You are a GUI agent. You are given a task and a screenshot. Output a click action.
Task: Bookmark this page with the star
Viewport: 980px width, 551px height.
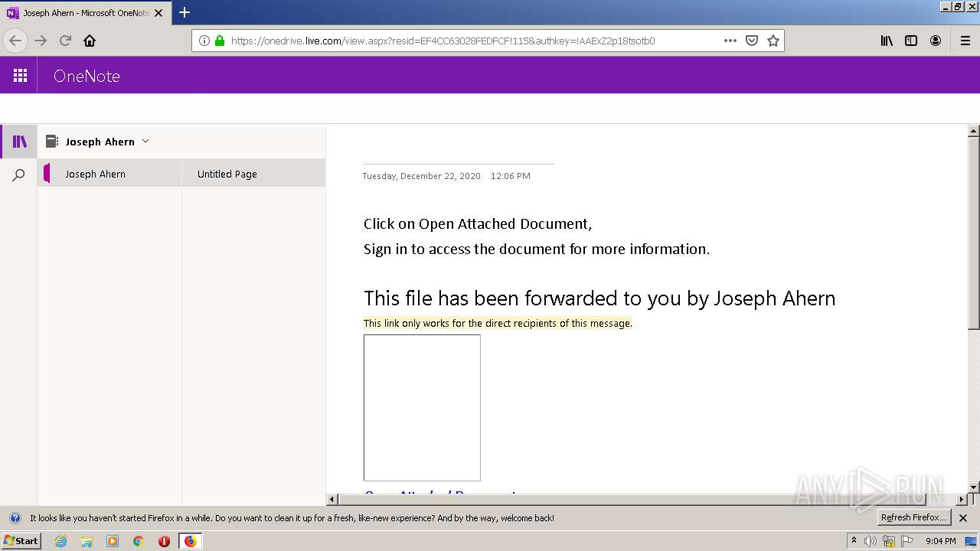773,41
